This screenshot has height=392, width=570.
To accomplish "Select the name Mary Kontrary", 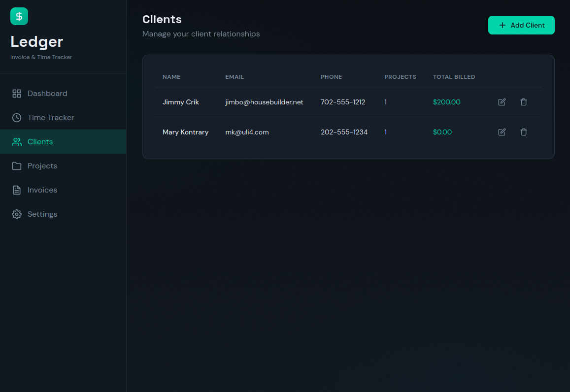I will (185, 132).
